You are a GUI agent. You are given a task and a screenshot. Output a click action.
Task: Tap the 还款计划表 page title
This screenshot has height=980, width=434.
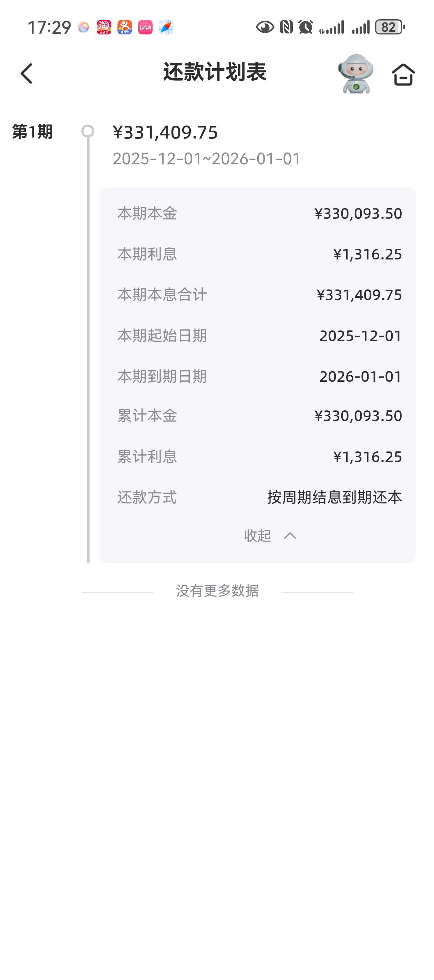[215, 72]
